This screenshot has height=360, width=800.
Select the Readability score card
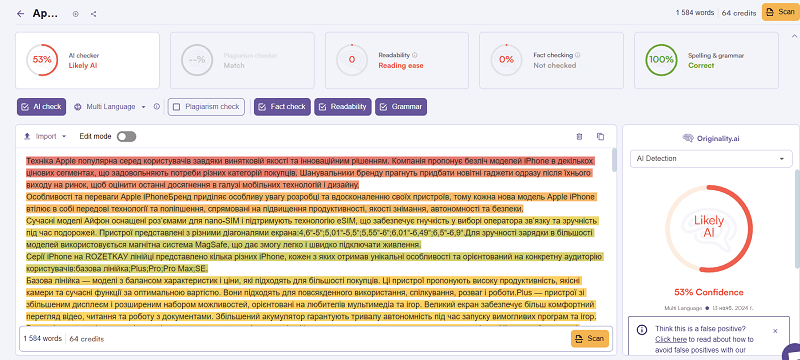[x=396, y=61]
